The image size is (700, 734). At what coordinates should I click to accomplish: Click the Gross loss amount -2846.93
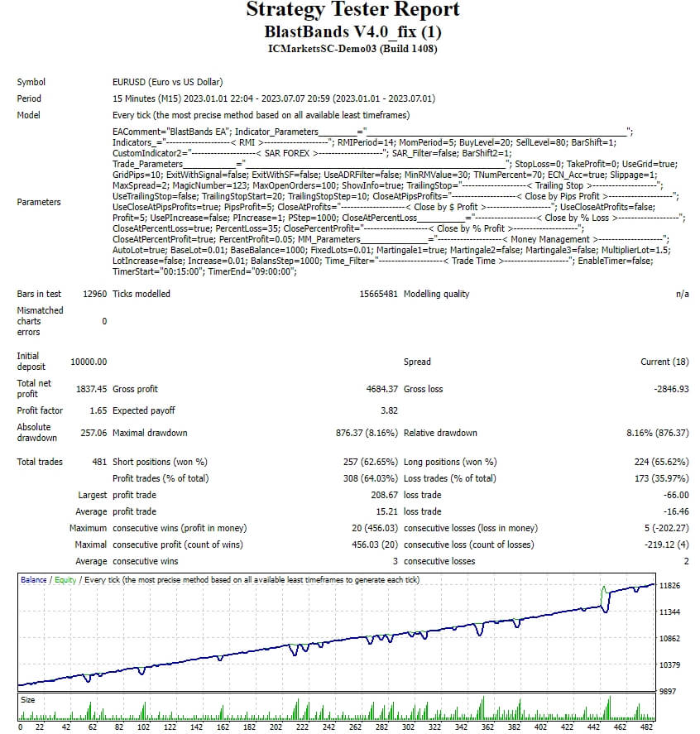pos(671,389)
